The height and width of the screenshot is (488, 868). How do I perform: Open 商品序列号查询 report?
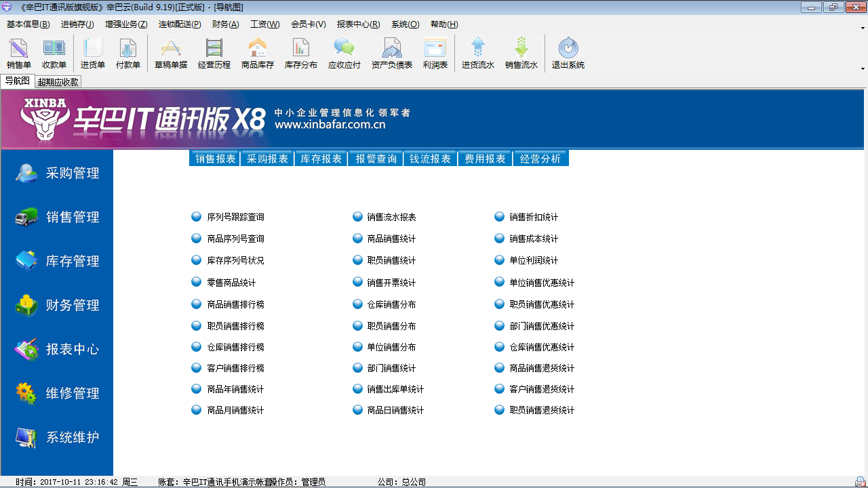coord(235,239)
